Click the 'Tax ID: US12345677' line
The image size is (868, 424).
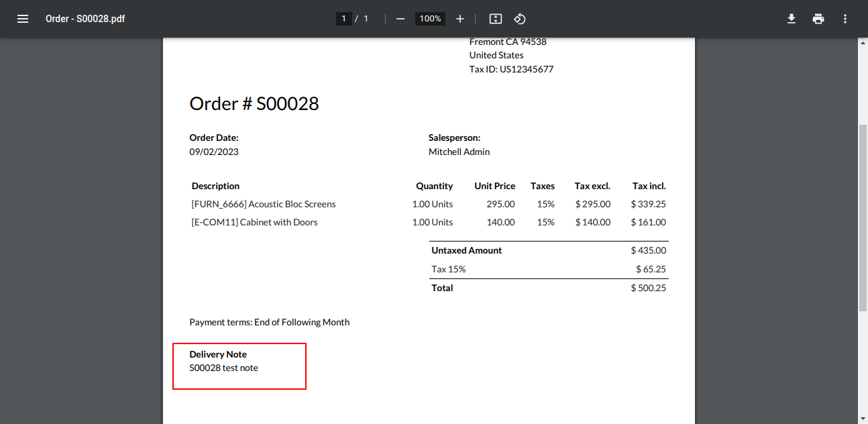point(511,69)
